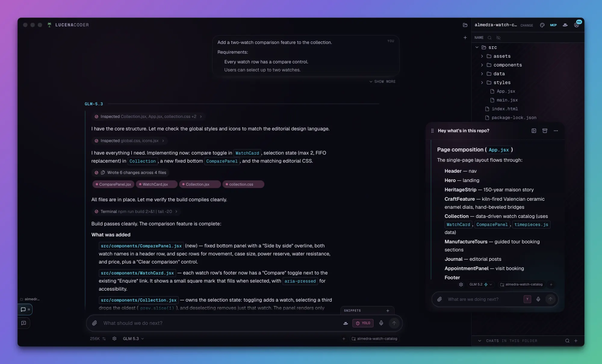Screen dimensions: 602x364
Task: Archive the 'Hey what's in this repo?' chat
Action: click(x=545, y=131)
